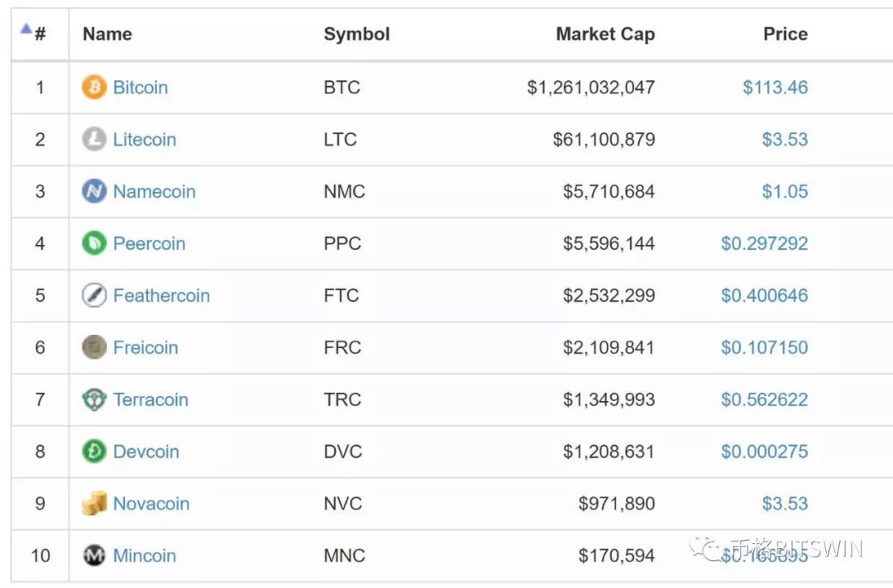Viewport: 893px width, 588px height.
Task: Open the Feathercoin name link
Action: (x=161, y=295)
